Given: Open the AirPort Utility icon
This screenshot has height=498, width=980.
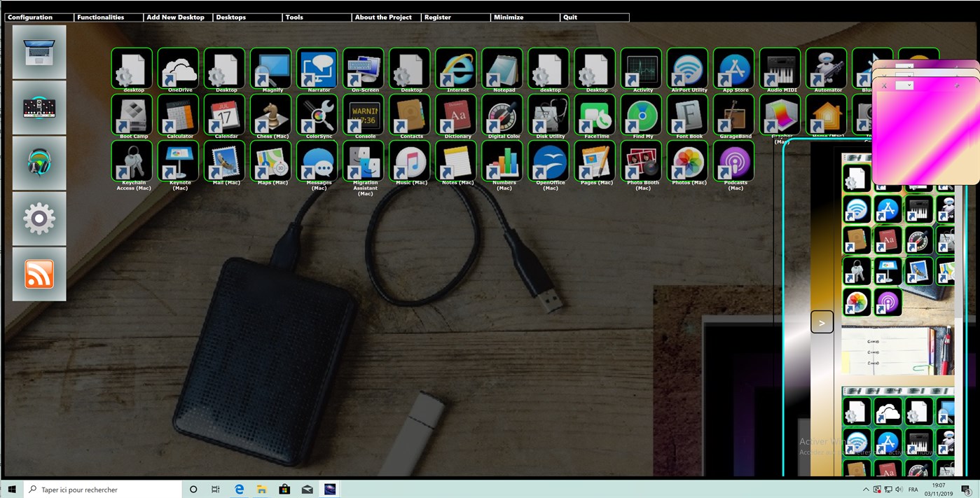Looking at the screenshot, I should pyautogui.click(x=688, y=68).
